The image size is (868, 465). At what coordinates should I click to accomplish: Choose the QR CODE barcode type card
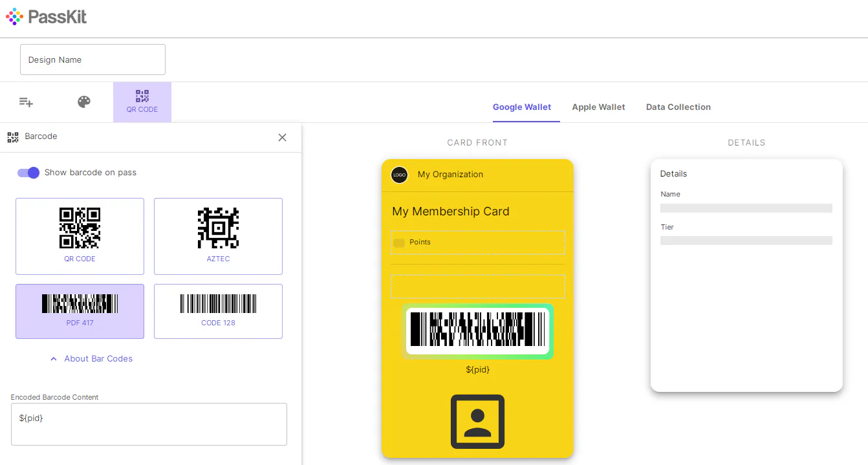coord(80,236)
